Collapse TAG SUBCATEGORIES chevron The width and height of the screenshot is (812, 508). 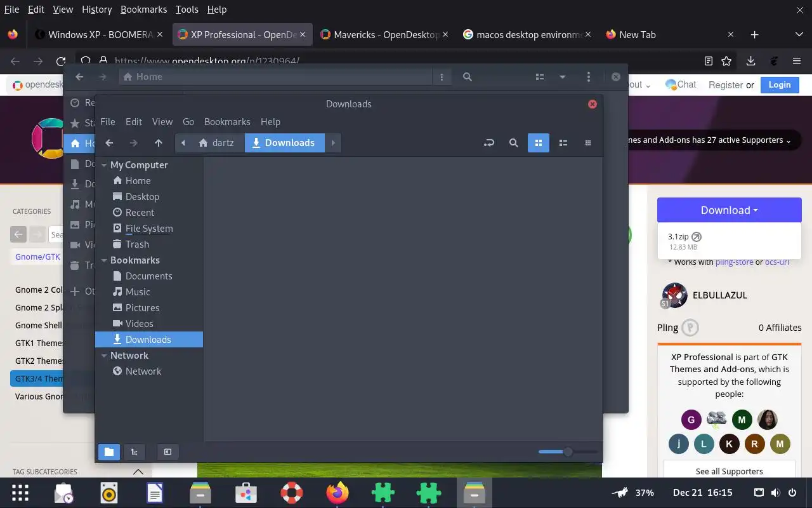(138, 472)
